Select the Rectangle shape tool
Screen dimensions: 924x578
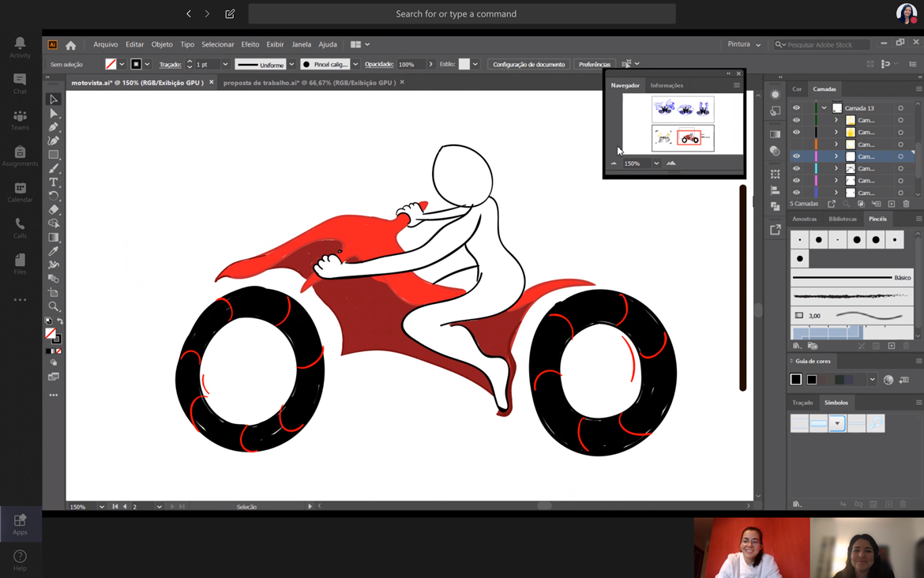click(54, 155)
